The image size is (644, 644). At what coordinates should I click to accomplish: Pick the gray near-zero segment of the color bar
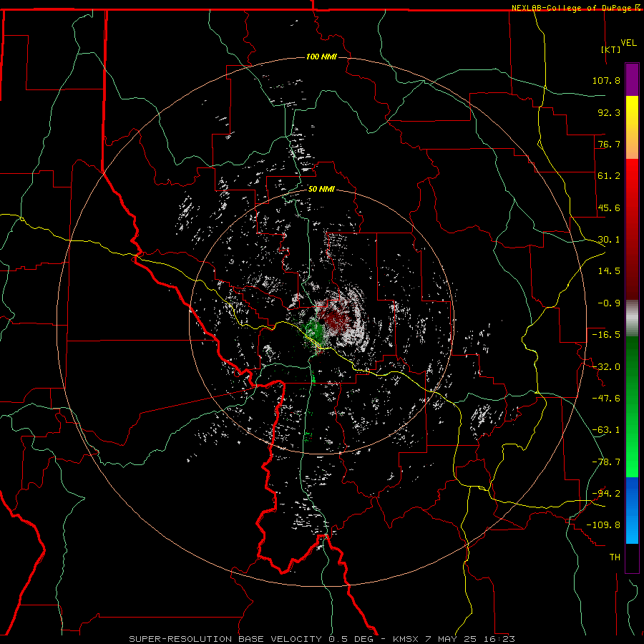632,318
